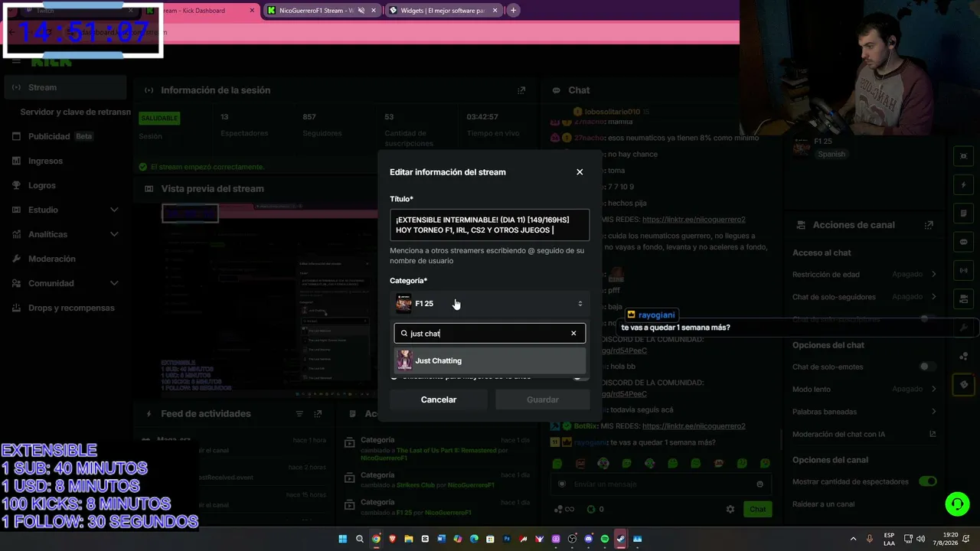Open Palabras baneadas settings
980x551 pixels.
864,412
